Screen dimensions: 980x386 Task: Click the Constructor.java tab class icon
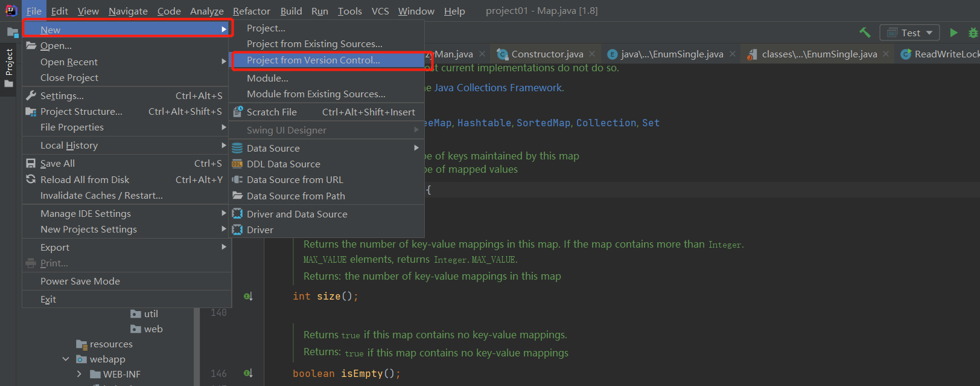coord(502,54)
